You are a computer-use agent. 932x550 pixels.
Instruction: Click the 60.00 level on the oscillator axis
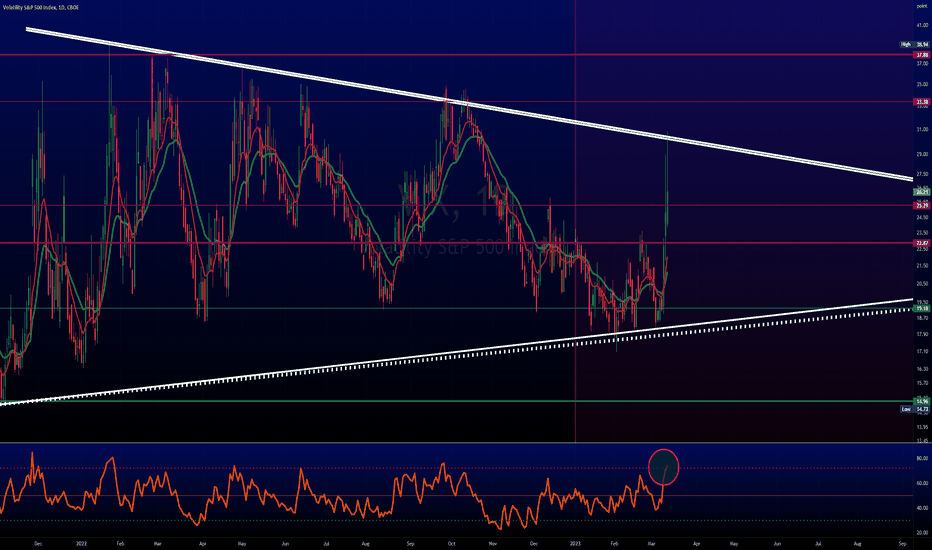click(922, 483)
